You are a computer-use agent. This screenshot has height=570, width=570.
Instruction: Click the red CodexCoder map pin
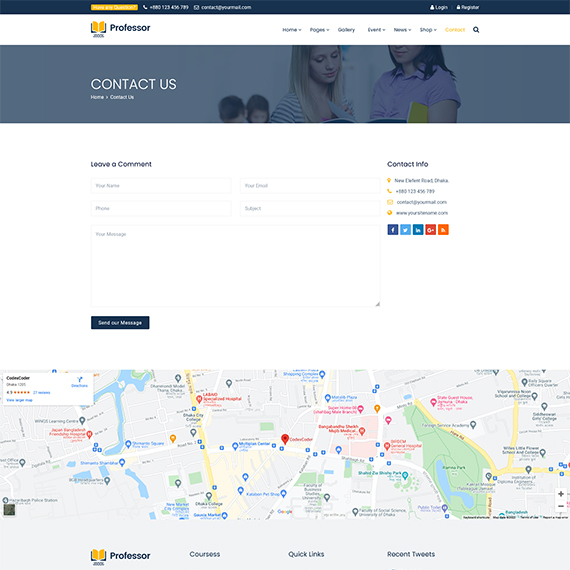pos(285,439)
